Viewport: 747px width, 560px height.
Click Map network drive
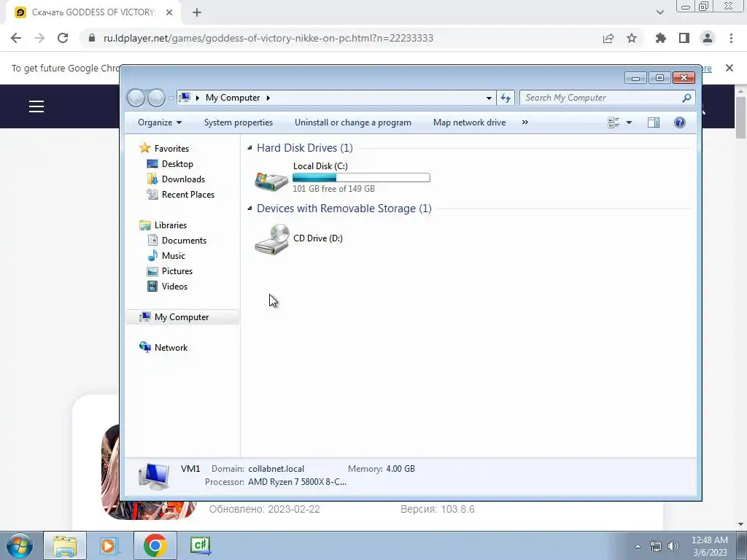click(x=470, y=122)
